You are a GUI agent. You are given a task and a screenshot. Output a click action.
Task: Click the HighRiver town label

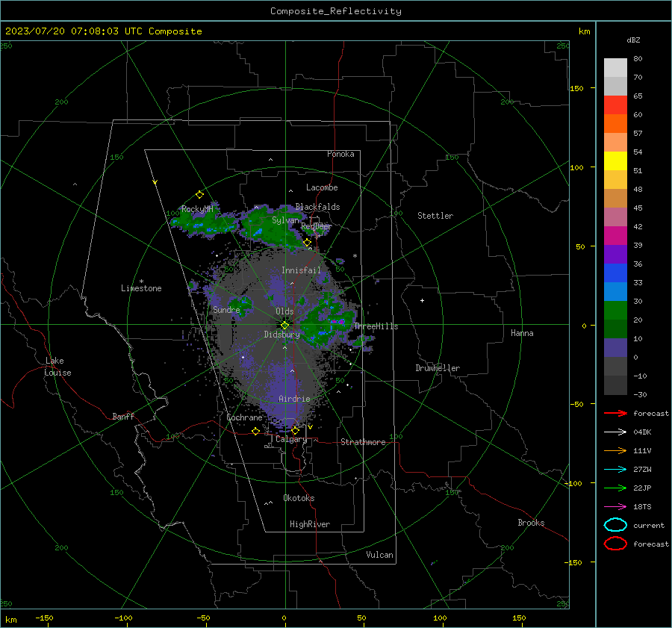(x=310, y=524)
